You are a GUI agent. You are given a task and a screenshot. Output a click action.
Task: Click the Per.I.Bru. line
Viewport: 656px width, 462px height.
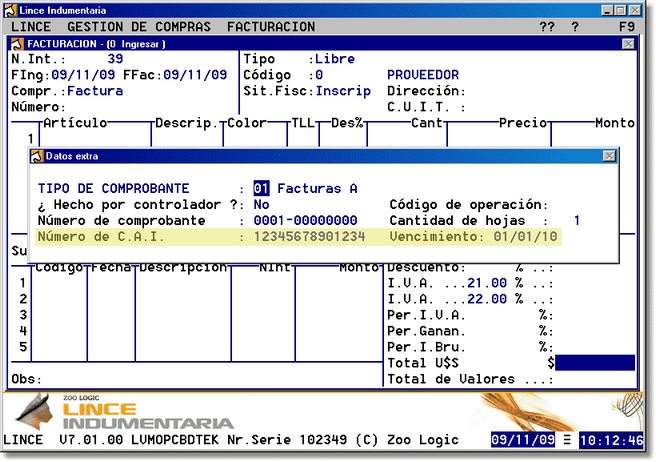click(470, 347)
